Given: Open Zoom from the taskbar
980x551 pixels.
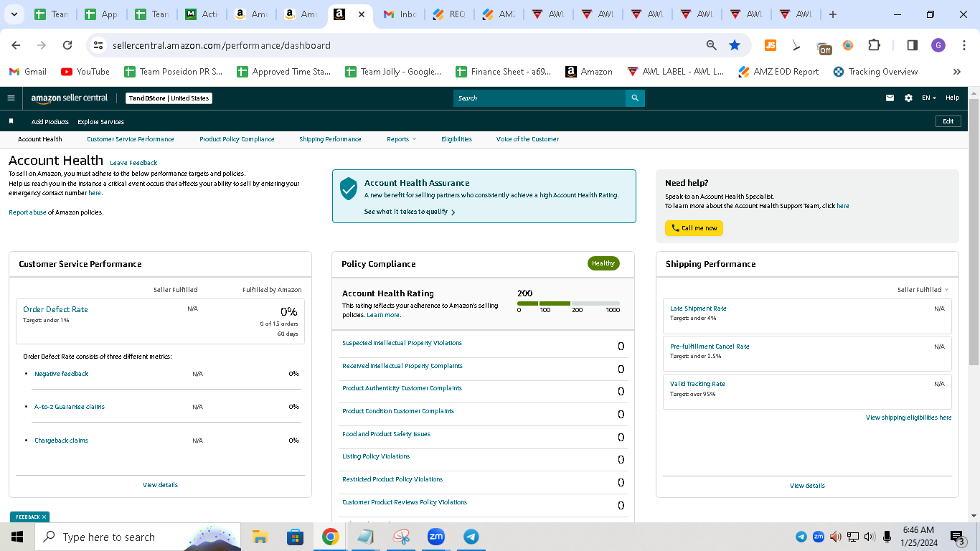Looking at the screenshot, I should coord(435,537).
